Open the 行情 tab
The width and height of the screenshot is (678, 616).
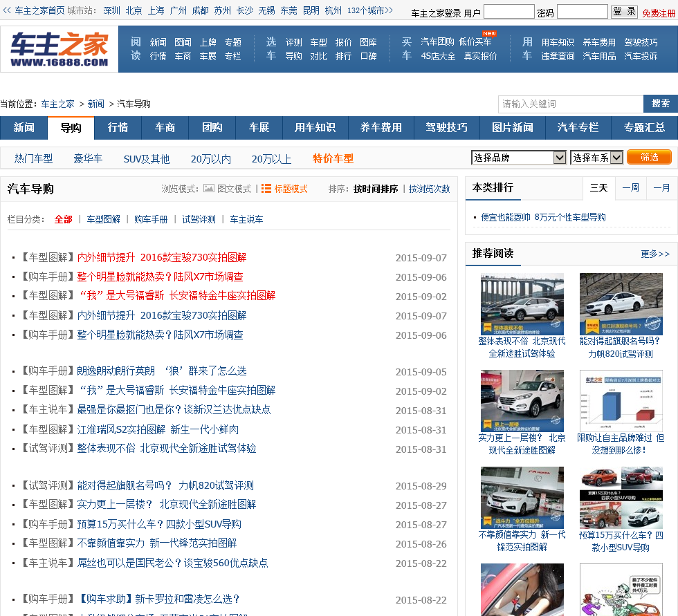118,128
